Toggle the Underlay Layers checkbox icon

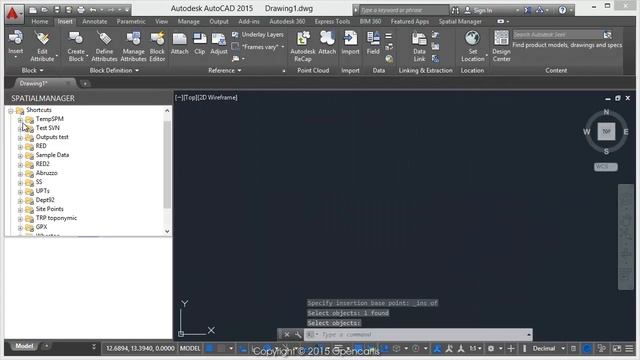click(235, 35)
